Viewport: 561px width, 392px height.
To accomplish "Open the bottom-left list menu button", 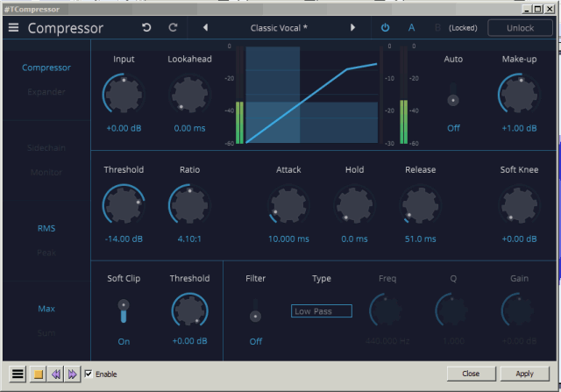I will [x=18, y=374].
